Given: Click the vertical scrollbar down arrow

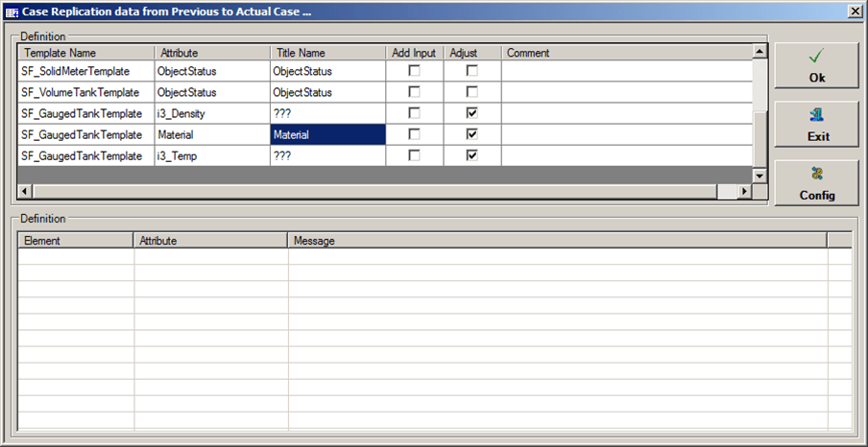Looking at the screenshot, I should [x=760, y=176].
